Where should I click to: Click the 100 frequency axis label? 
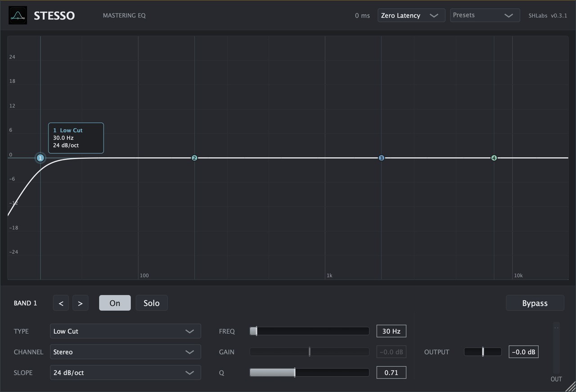[x=144, y=275]
